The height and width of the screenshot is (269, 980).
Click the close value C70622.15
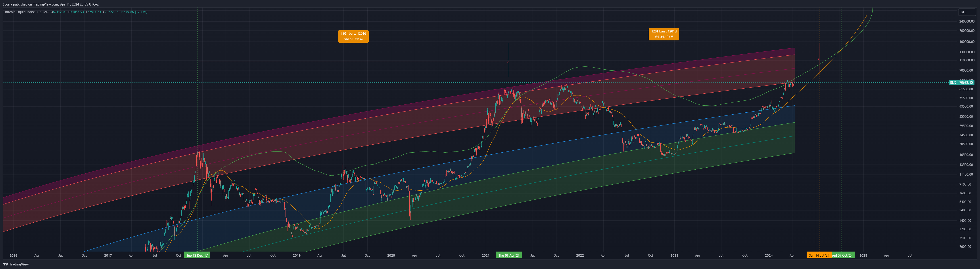(111, 12)
